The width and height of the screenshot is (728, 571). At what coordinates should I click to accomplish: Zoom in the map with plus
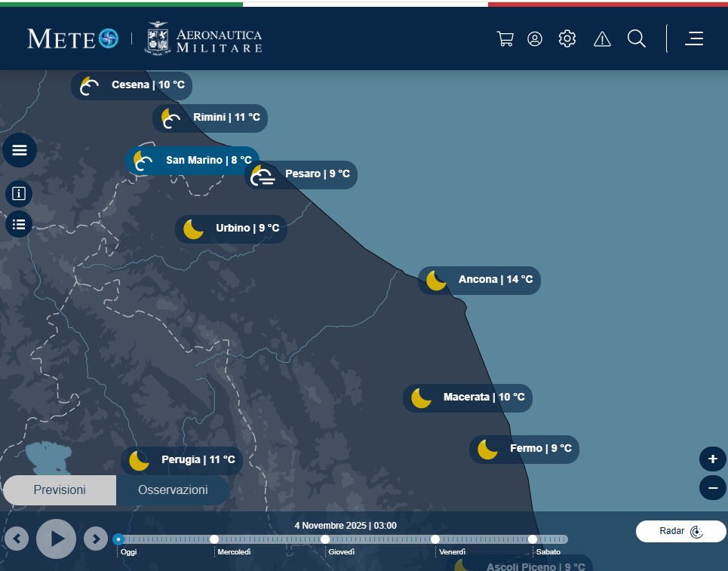pos(713,459)
